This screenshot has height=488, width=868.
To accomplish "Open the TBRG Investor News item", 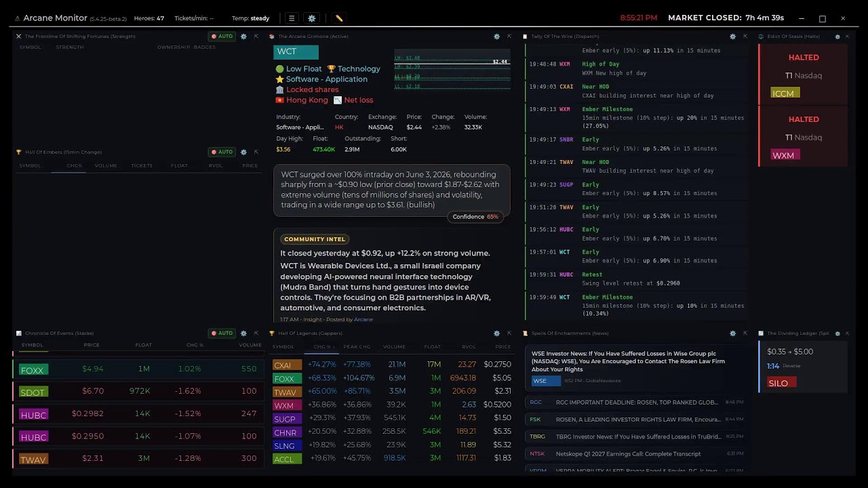I will click(x=636, y=437).
